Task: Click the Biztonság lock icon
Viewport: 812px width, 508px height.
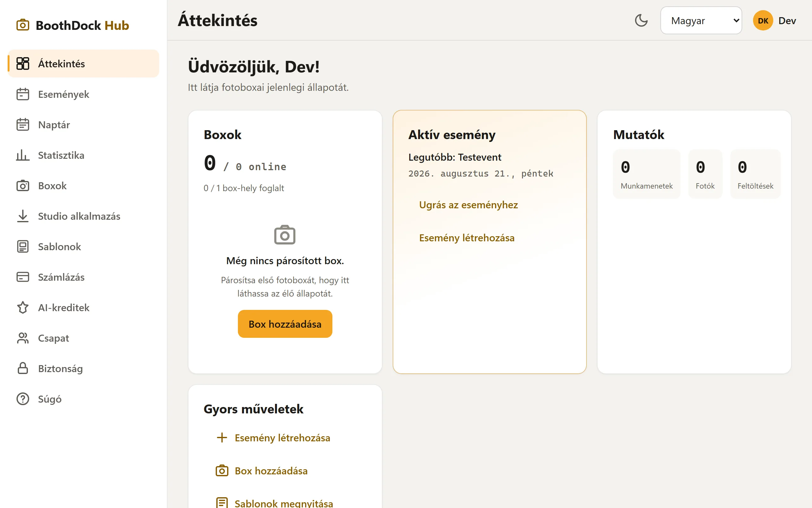Action: [23, 369]
